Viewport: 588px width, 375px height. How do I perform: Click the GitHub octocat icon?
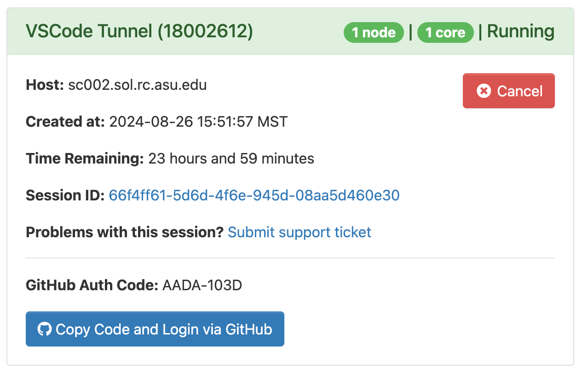(44, 329)
